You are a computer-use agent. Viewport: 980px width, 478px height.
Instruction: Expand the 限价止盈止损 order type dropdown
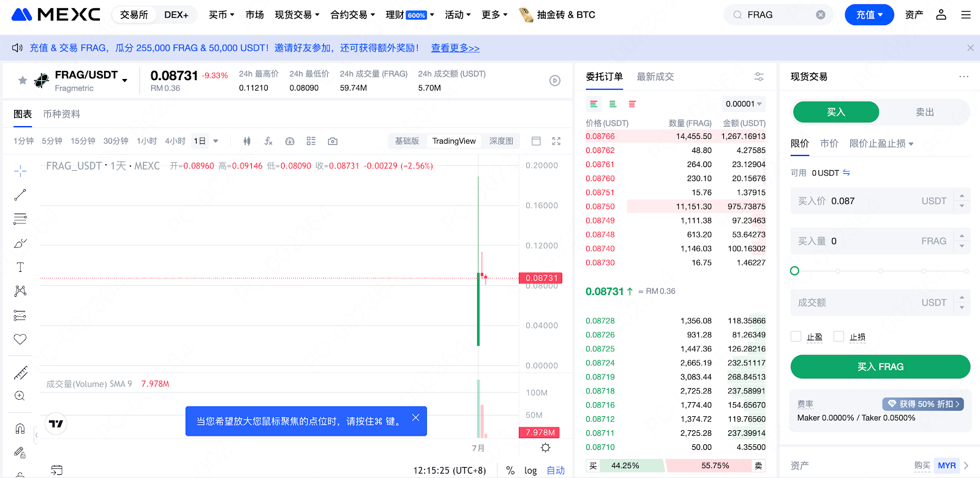(x=881, y=144)
